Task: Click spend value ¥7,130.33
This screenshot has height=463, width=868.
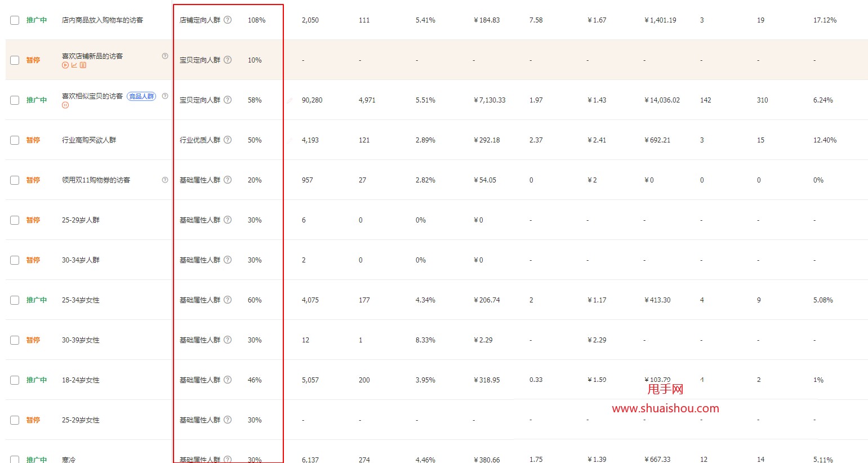Action: [x=489, y=100]
